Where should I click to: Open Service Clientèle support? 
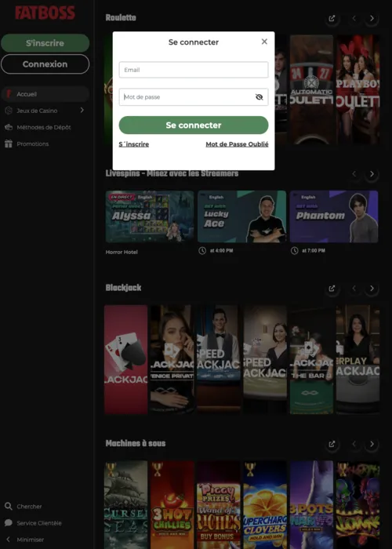39,523
